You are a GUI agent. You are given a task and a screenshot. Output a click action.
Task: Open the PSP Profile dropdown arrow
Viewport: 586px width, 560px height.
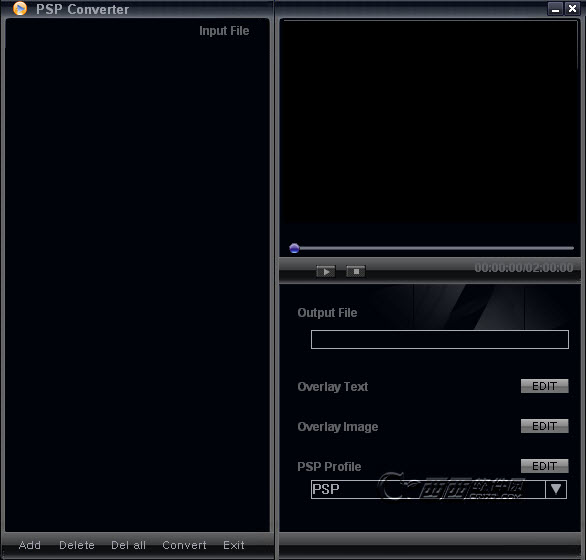tap(556, 489)
